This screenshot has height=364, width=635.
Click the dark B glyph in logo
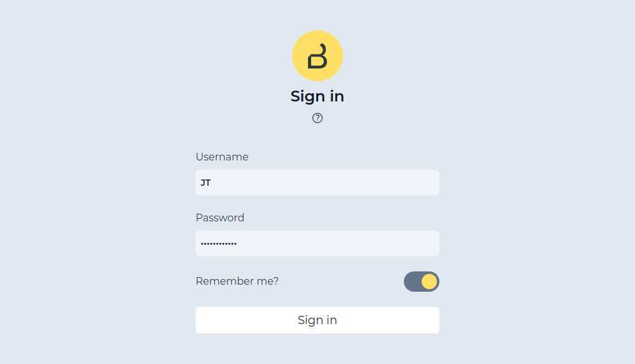(x=317, y=56)
